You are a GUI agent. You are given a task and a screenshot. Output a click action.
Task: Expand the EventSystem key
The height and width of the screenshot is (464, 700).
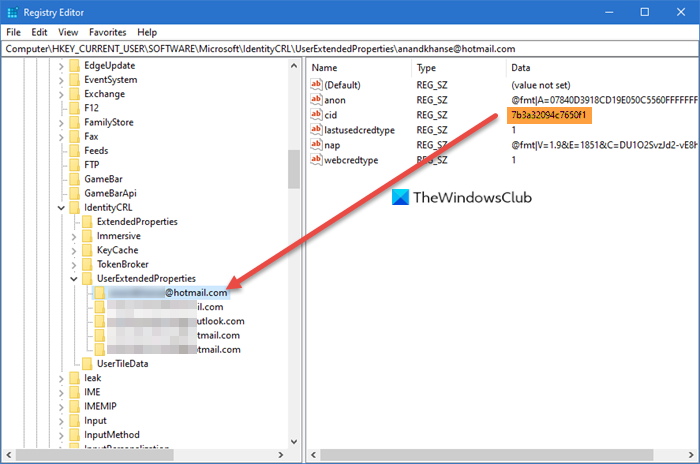61,80
